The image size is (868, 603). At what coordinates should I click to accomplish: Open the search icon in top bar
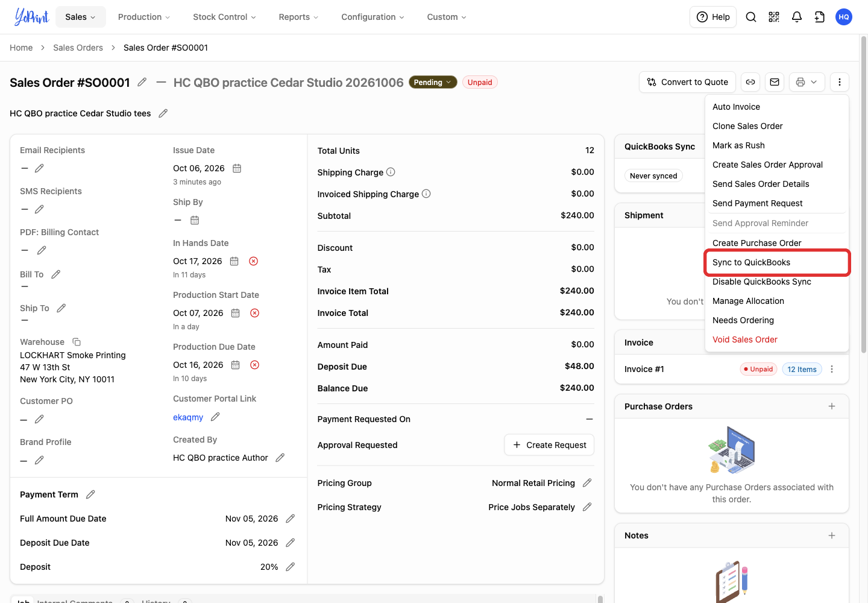pos(751,17)
